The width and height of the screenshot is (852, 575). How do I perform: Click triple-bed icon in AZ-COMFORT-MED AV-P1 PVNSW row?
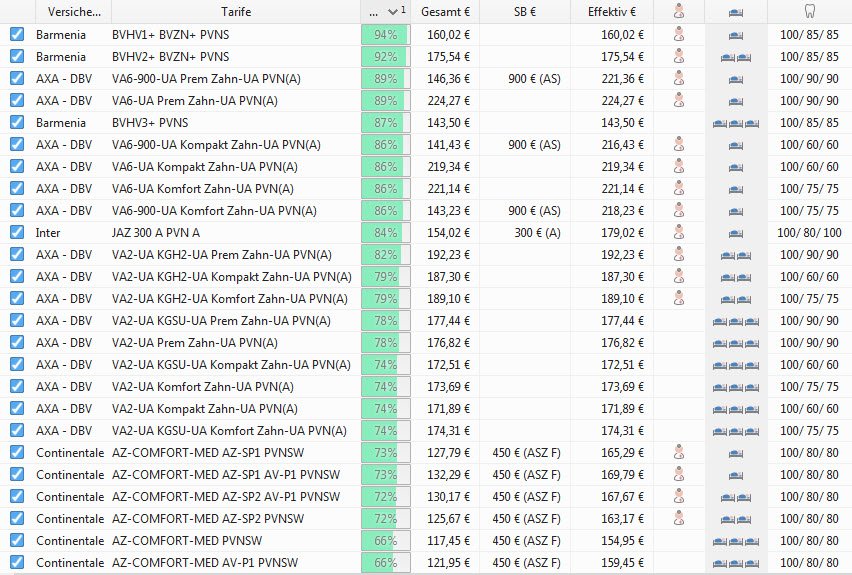(x=736, y=564)
